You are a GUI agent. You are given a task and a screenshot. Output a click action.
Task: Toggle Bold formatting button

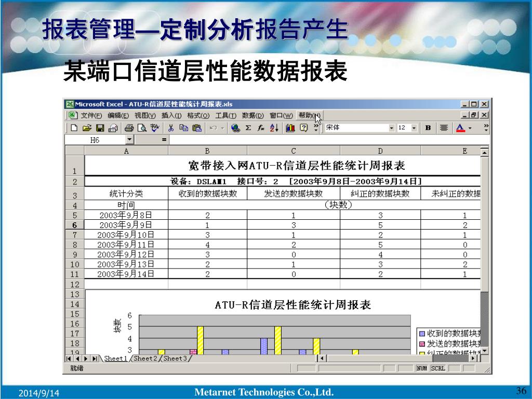[x=428, y=128]
